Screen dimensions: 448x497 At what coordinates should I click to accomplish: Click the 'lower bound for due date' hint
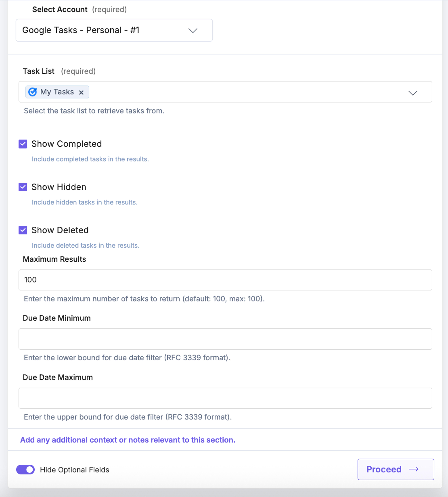[127, 358]
